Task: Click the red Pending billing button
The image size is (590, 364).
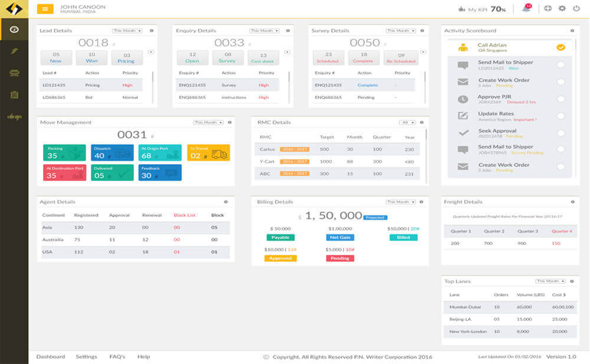Action: 340,258
